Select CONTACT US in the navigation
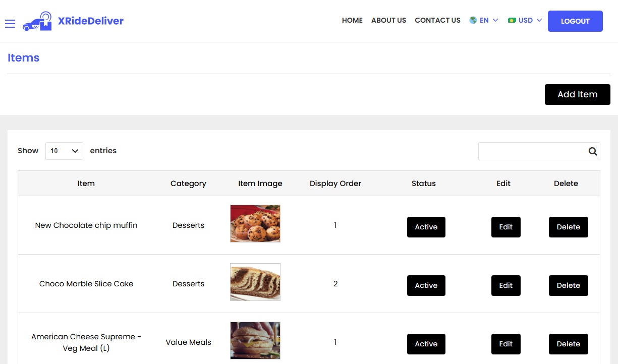618x364 pixels. (x=437, y=20)
